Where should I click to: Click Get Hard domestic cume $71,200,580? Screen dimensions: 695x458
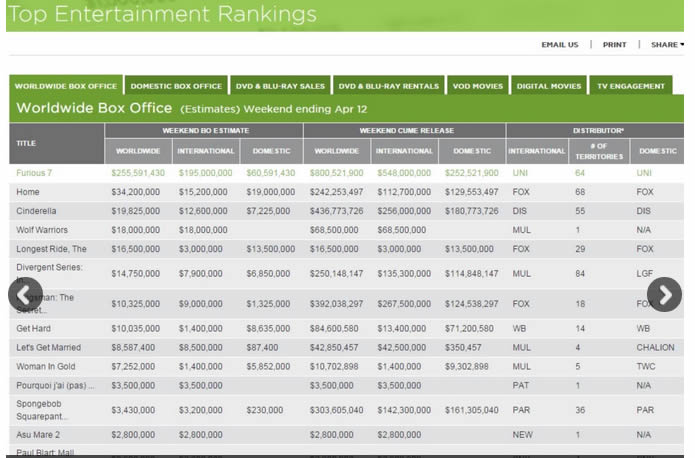pos(469,329)
